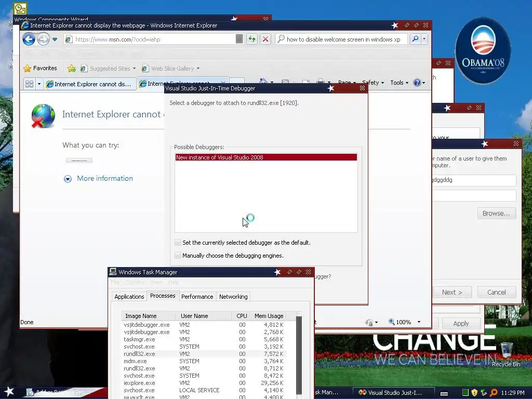
Task: Click the star icon in the JIT Debugger title bar
Action: pyautogui.click(x=331, y=88)
